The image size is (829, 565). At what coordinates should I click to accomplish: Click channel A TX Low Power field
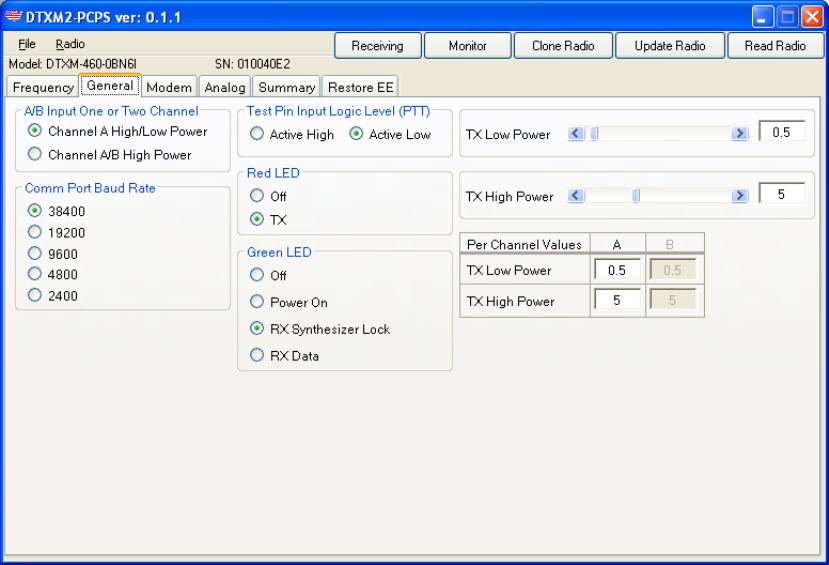pyautogui.click(x=617, y=270)
